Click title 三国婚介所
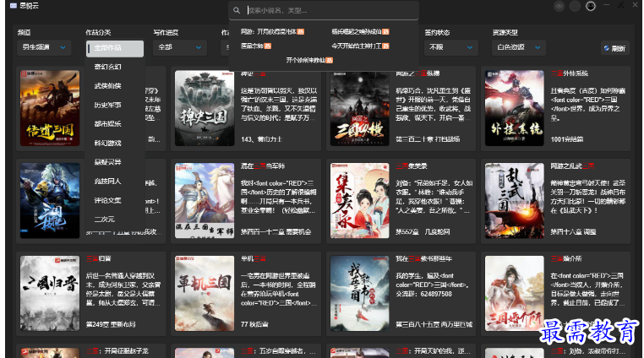644x358 pixels. click(x=566, y=258)
